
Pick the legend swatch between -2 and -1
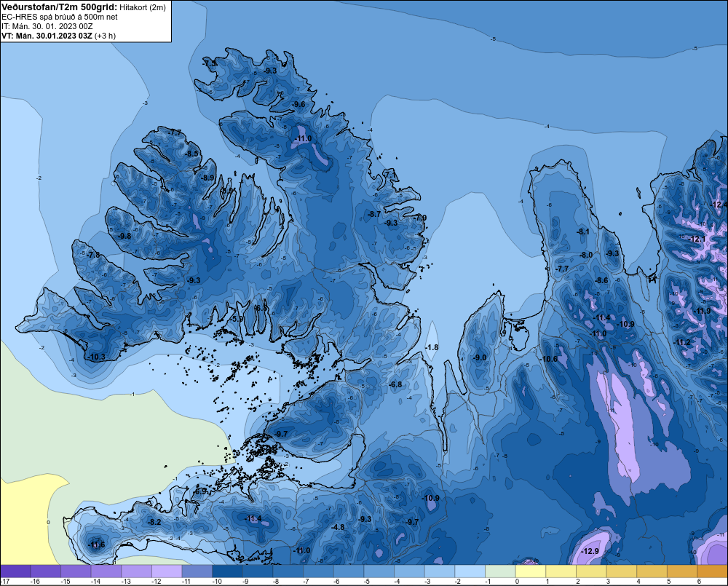coord(470,571)
